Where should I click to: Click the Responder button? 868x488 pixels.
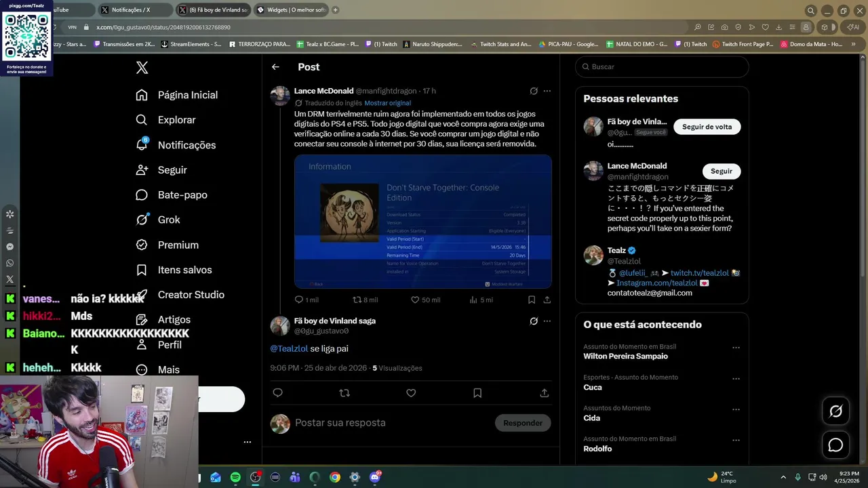[x=523, y=423]
